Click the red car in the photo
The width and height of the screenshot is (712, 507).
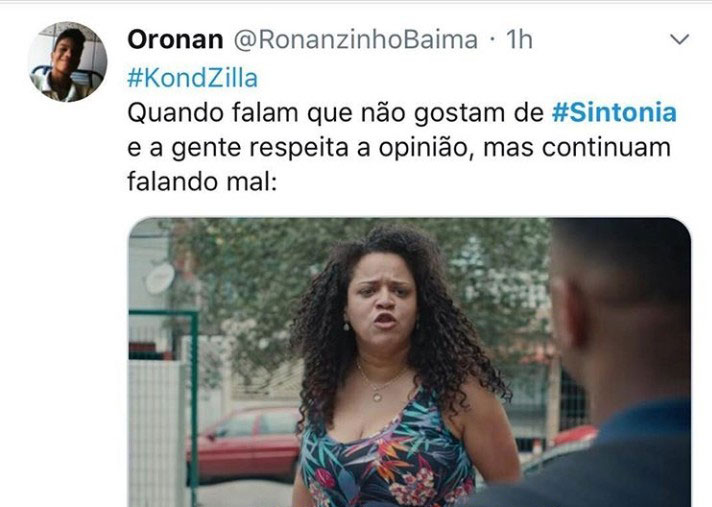coord(244,444)
